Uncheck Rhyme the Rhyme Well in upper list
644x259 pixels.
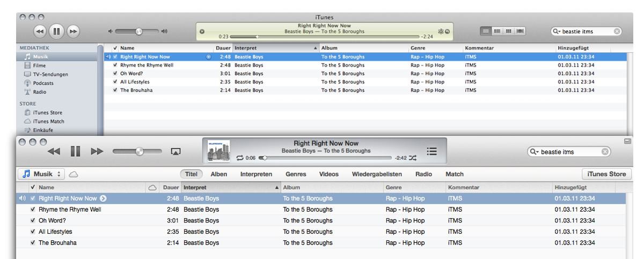coord(115,65)
